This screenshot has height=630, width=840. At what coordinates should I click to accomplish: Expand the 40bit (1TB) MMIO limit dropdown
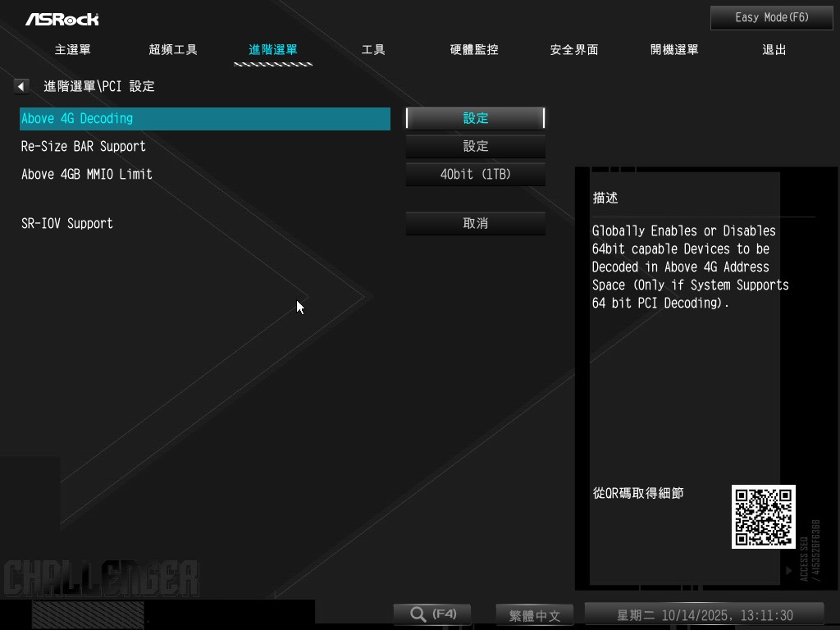click(475, 174)
